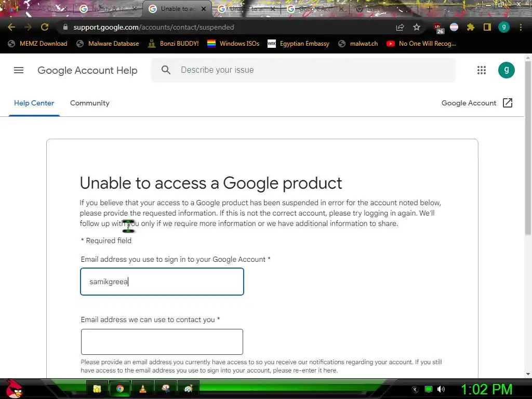This screenshot has width=532, height=399.
Task: Open the Malware Database bookmark
Action: (108, 44)
